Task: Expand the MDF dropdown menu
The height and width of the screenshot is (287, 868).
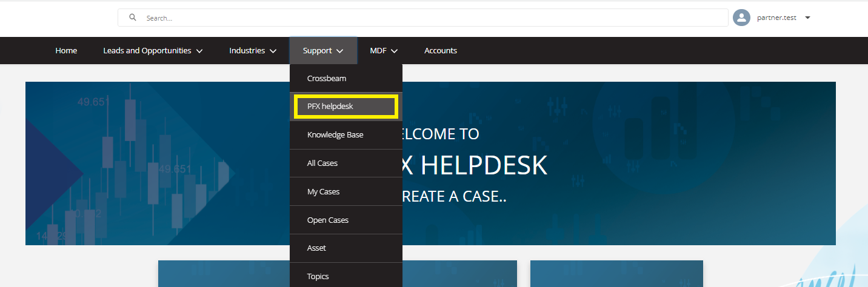Action: (x=384, y=51)
